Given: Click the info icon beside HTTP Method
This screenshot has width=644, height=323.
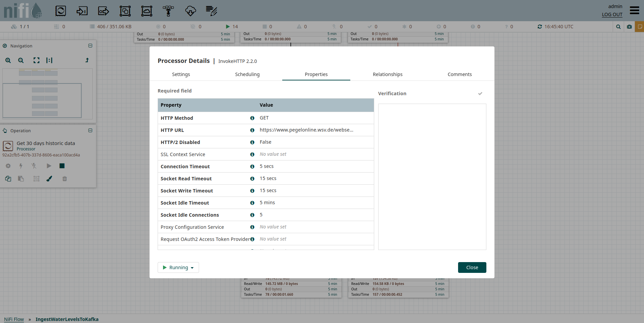Looking at the screenshot, I should click(252, 118).
